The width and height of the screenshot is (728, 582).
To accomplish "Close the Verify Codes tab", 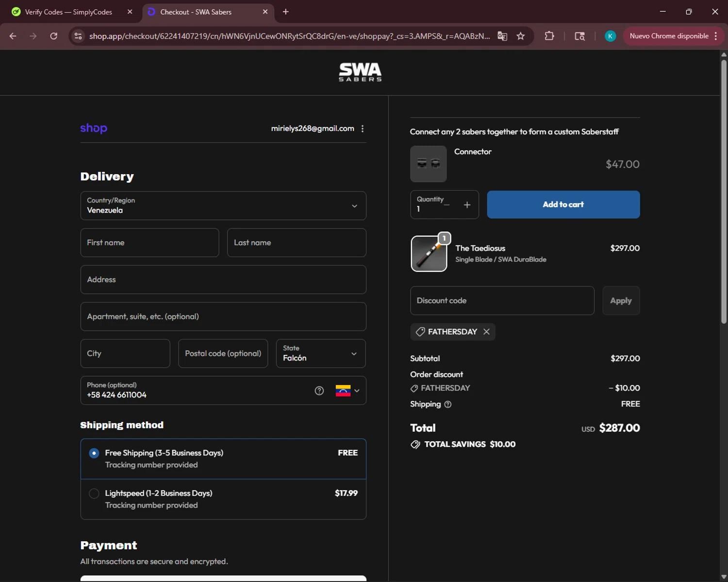I will tap(130, 12).
